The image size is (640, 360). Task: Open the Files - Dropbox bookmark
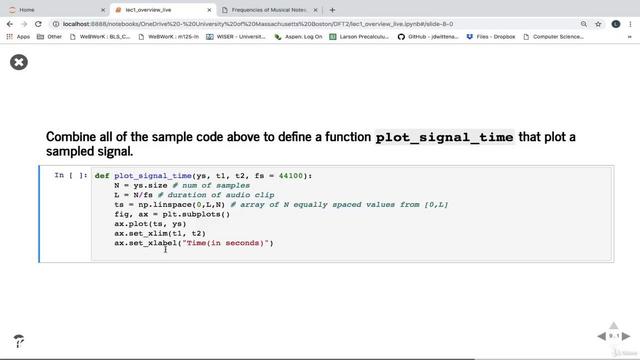(491, 37)
